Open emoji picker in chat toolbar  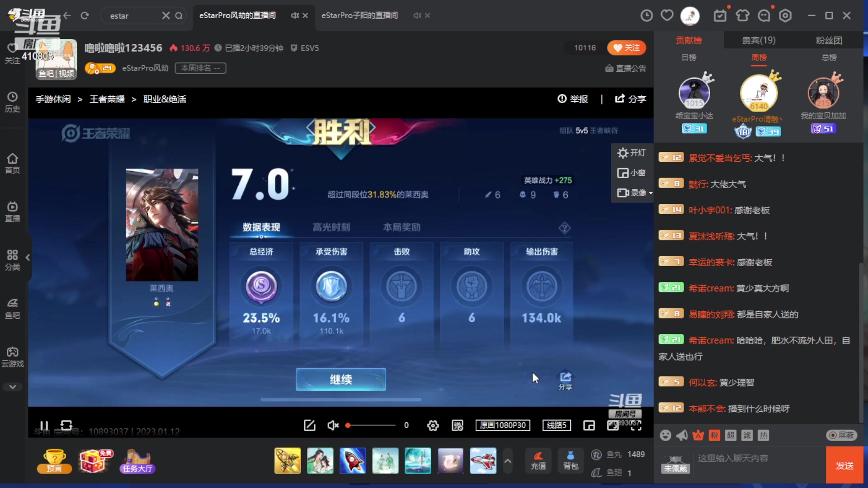665,435
